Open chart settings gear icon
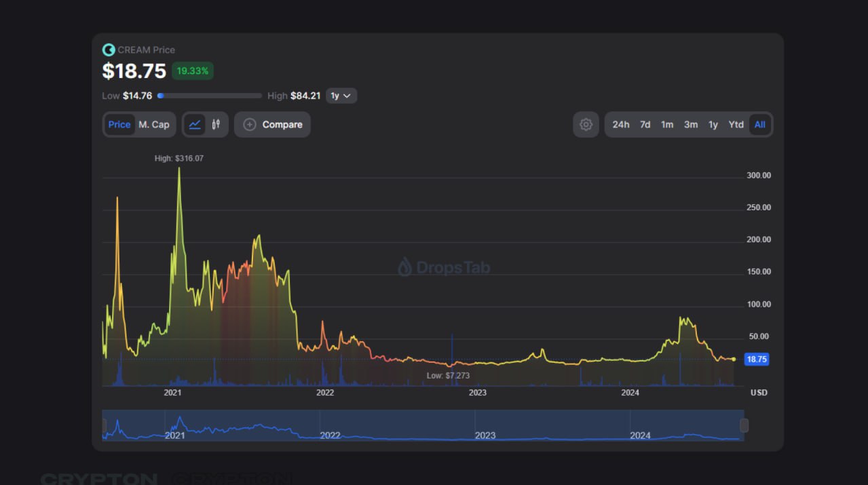Viewport: 868px width, 485px height. tap(586, 125)
